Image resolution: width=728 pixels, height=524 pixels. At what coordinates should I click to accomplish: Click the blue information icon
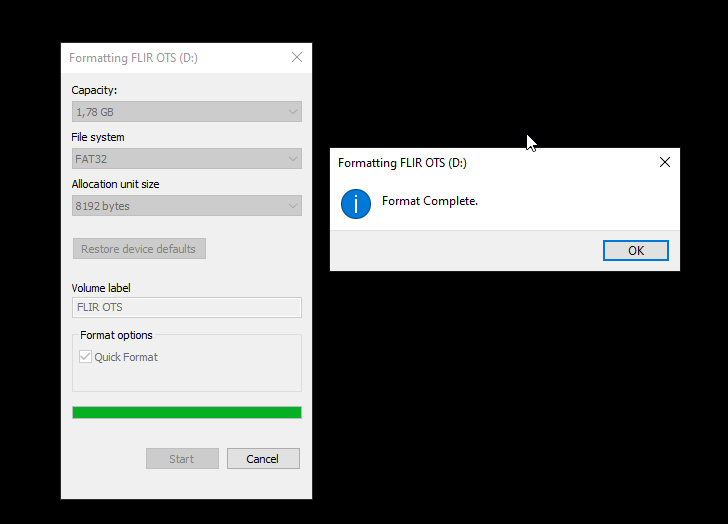[356, 204]
